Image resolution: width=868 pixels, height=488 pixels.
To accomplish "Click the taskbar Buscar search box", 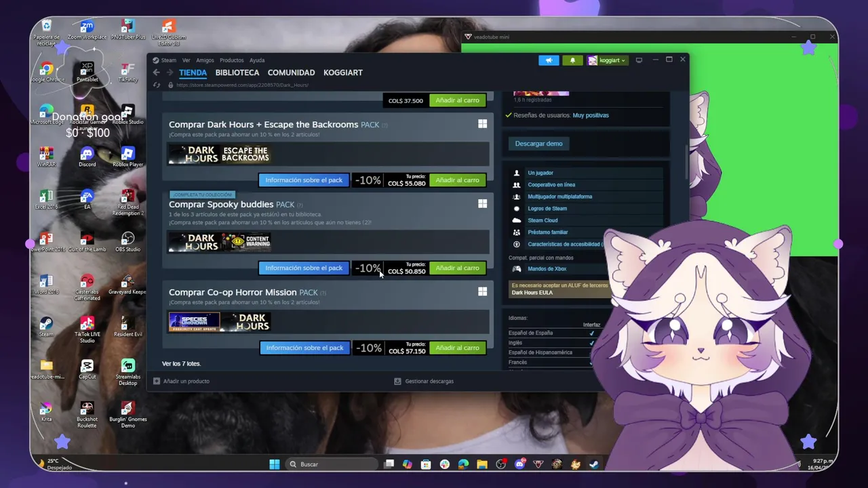I will (x=331, y=464).
